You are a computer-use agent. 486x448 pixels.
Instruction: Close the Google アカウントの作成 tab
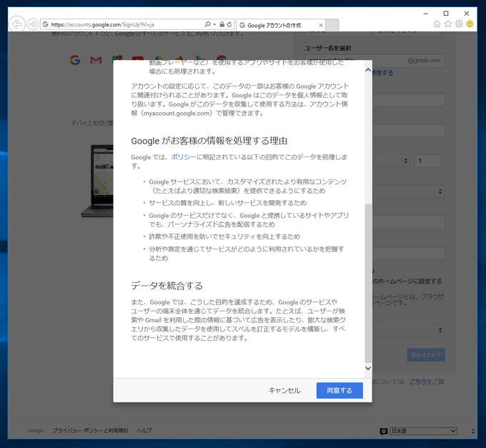(x=321, y=25)
